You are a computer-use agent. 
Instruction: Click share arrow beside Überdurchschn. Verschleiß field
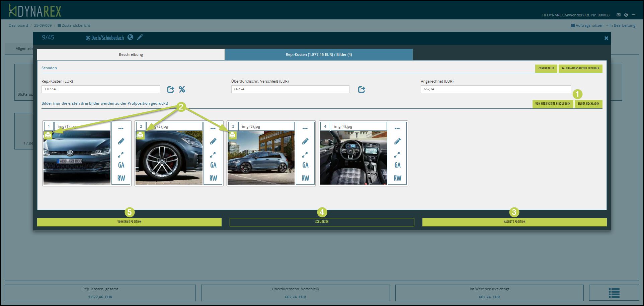pyautogui.click(x=361, y=89)
